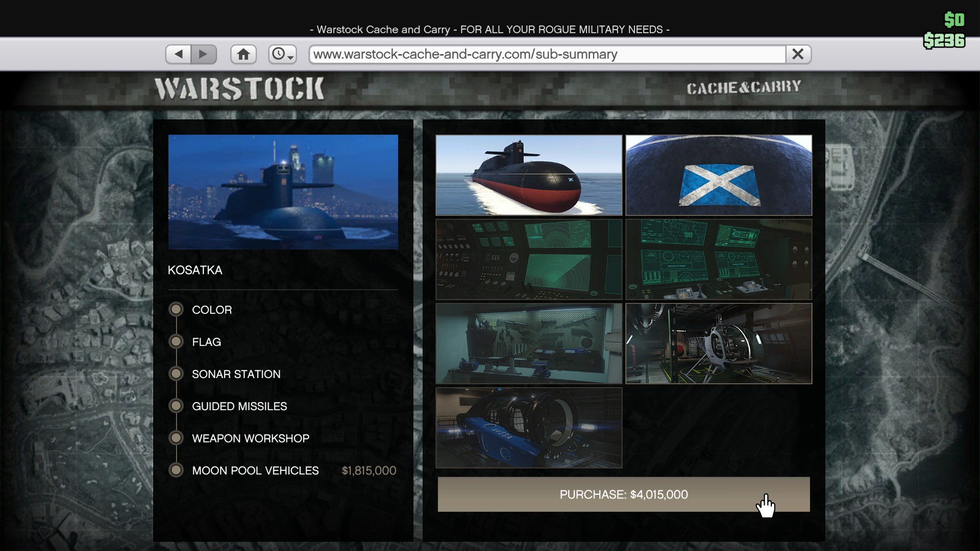
Task: Select the Color step radio button
Action: click(x=176, y=310)
